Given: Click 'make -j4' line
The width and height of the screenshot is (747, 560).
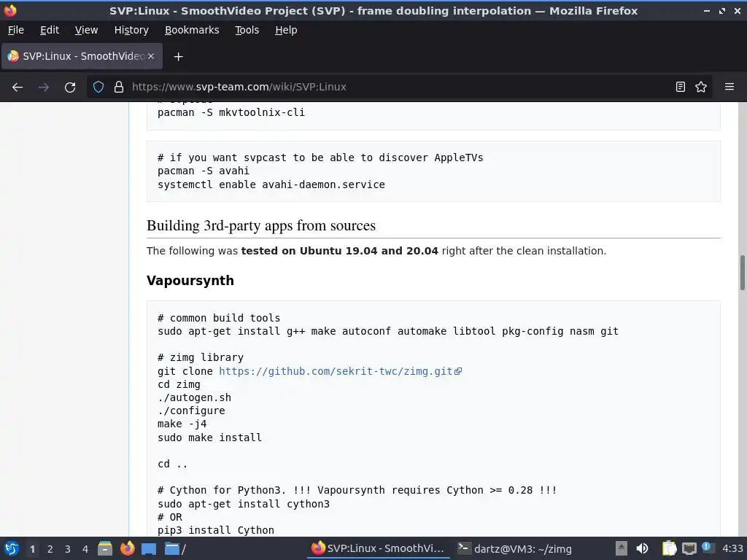Looking at the screenshot, I should (x=182, y=424).
